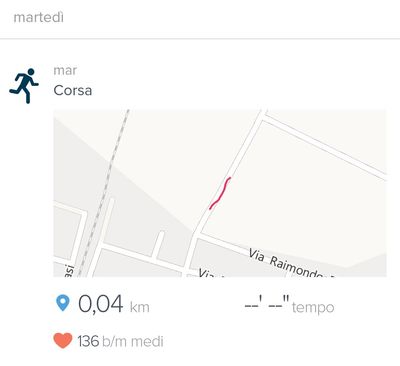Tap the running figure activity icon
Viewport: 400px width, 366px height.
[x=24, y=86]
